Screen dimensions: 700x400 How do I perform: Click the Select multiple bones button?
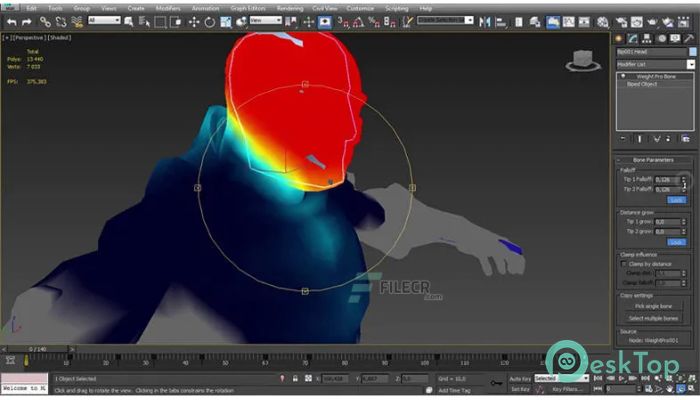click(653, 318)
